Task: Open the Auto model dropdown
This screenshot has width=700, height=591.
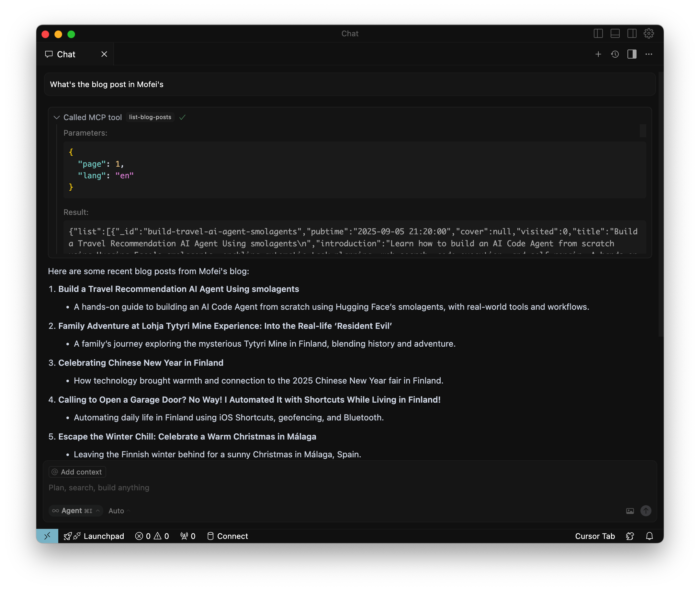Action: point(119,511)
